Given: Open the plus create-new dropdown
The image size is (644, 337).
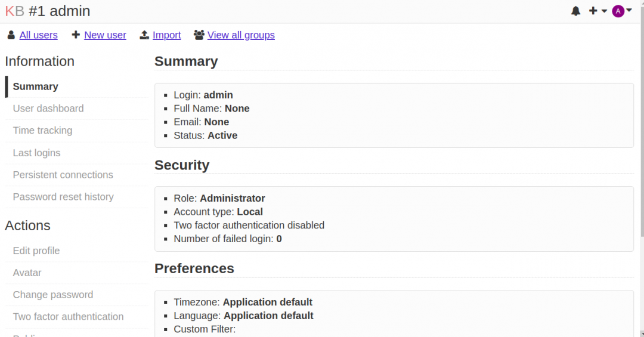Looking at the screenshot, I should click(x=597, y=11).
